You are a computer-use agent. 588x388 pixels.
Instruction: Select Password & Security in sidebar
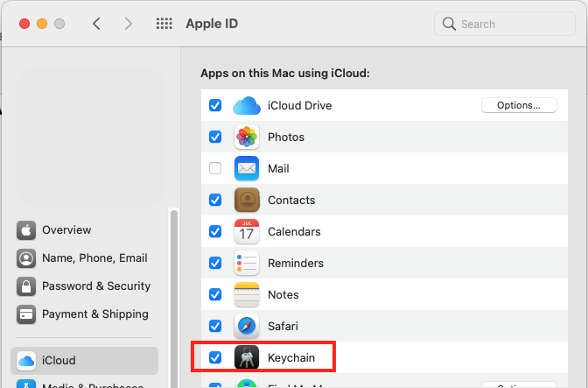[x=96, y=286]
